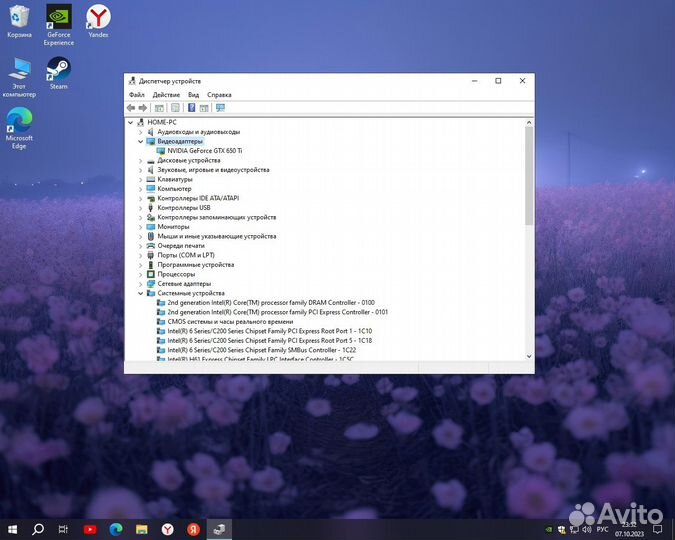Open the Windows Start button

click(x=13, y=529)
